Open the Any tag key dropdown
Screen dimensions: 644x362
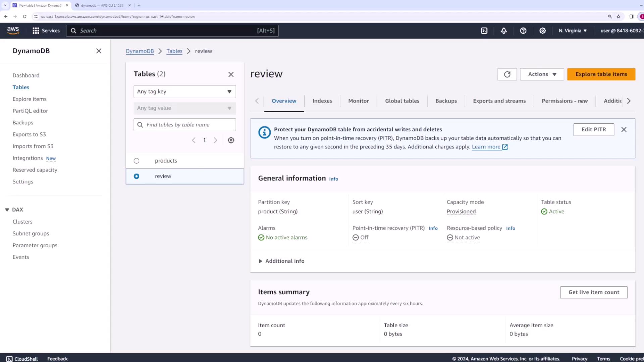[x=184, y=92]
